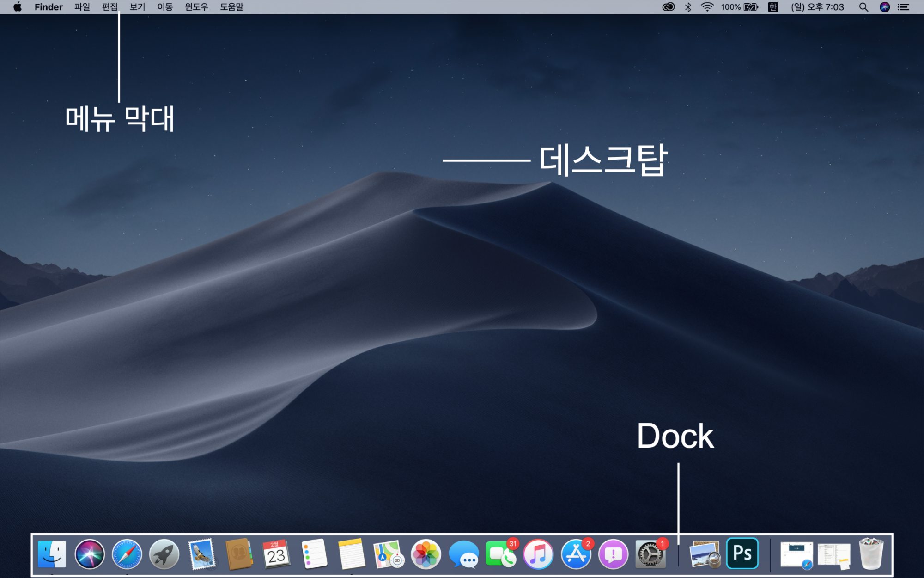Viewport: 924px width, 578px height.
Task: Open Wi-Fi status menu
Action: coord(707,7)
